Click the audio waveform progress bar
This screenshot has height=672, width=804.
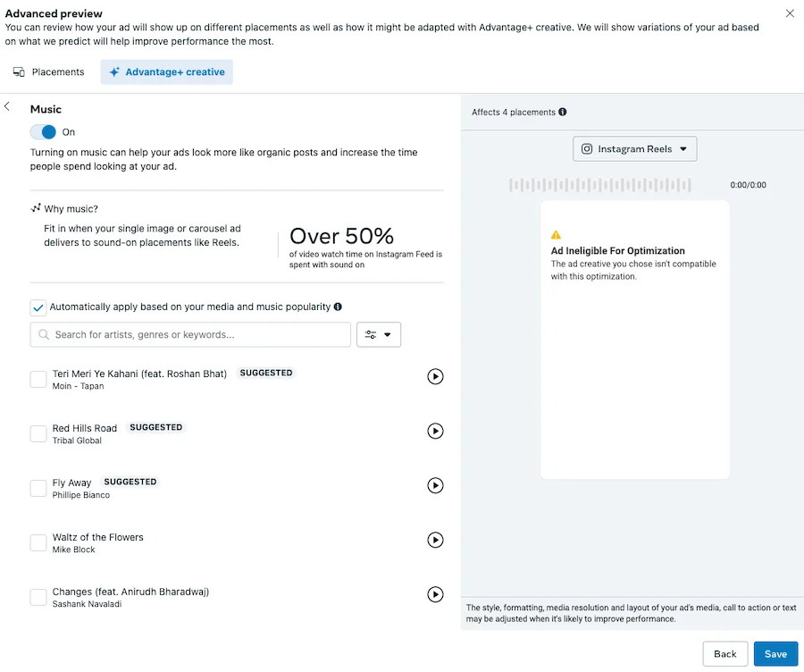pos(600,185)
